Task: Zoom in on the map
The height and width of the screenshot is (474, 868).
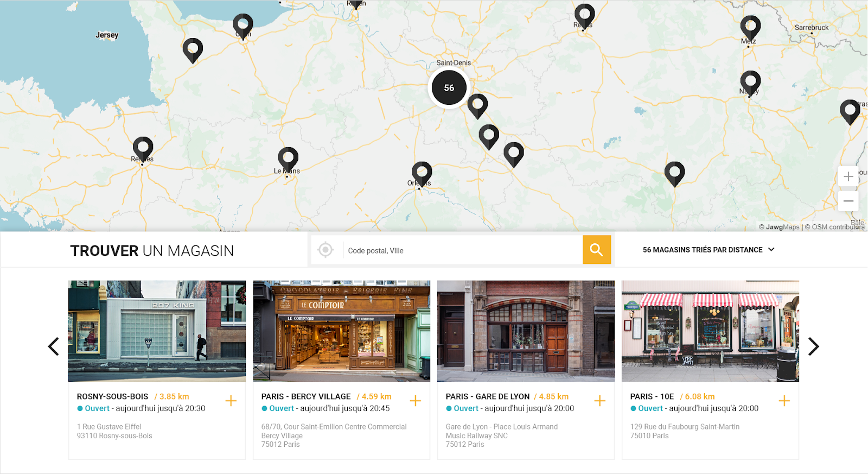Action: [848, 176]
